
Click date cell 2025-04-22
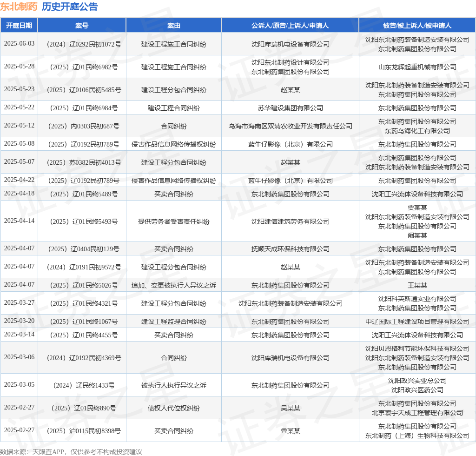pyautogui.click(x=19, y=180)
